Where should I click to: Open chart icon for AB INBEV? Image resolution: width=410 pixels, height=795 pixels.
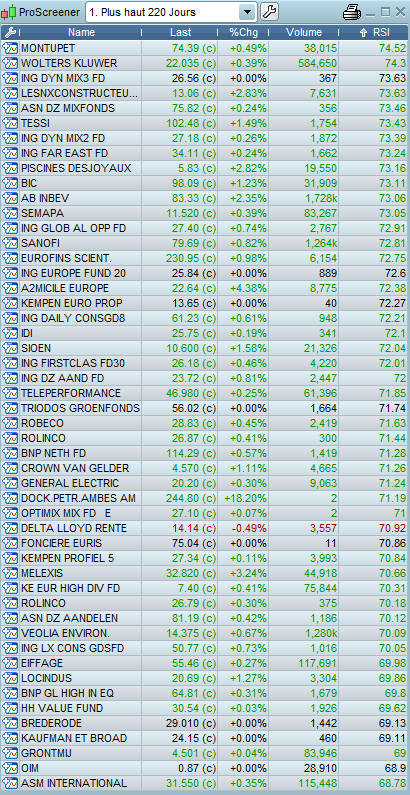click(x=10, y=198)
